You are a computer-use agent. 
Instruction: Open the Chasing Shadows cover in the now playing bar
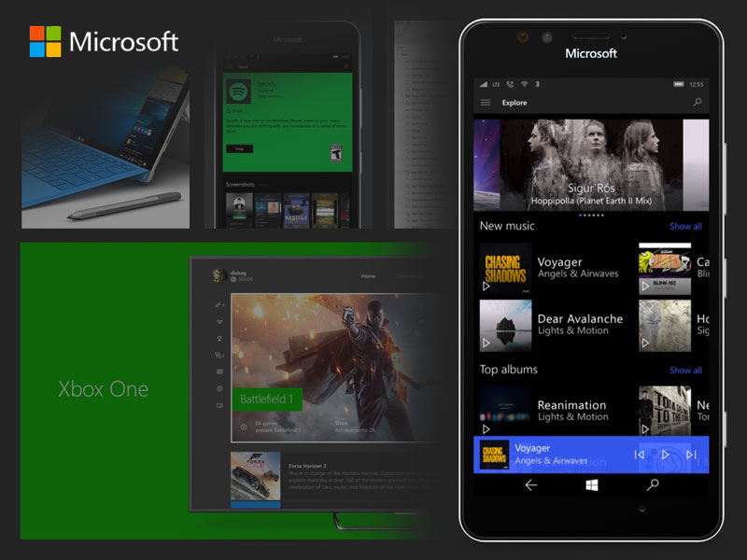tap(494, 455)
